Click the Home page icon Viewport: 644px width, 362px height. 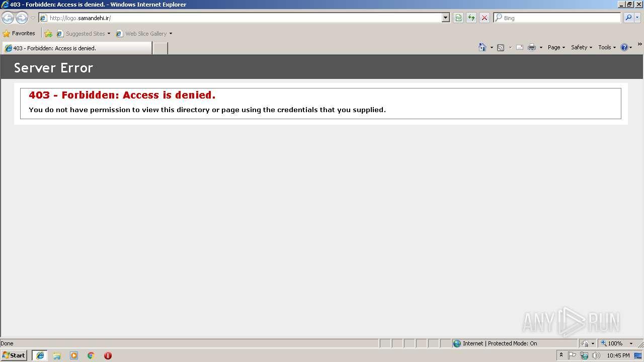(482, 47)
